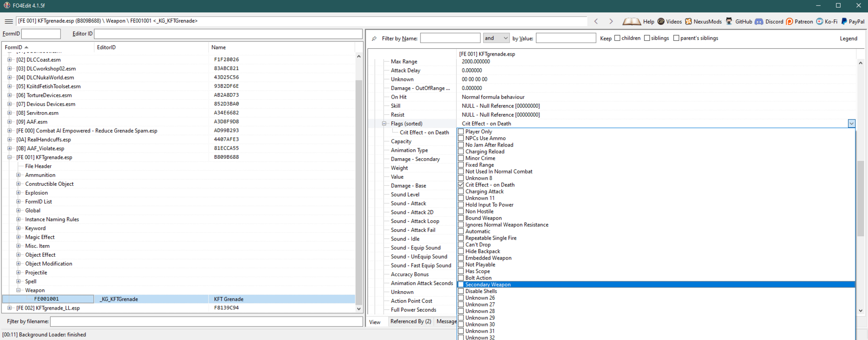Check the Player Only flag

coord(461,132)
